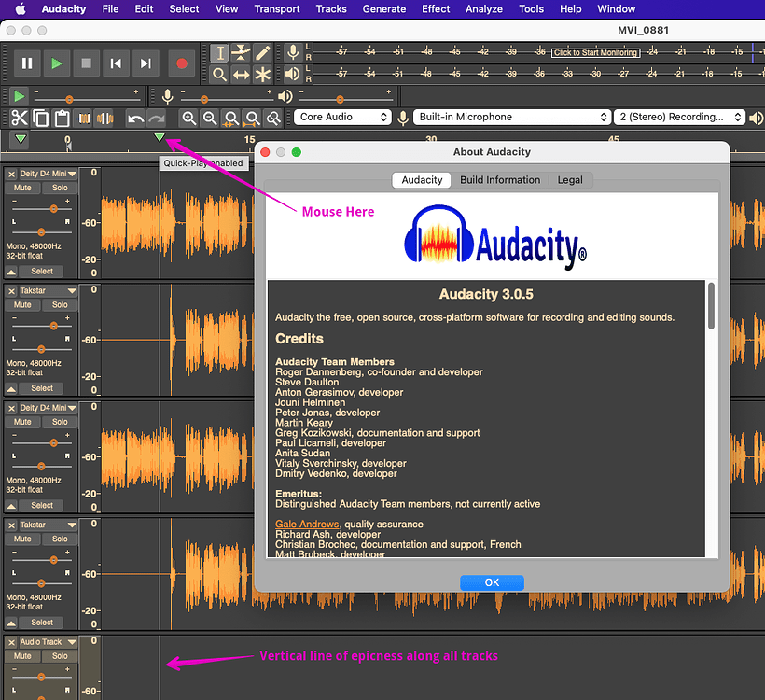Mute the second Deity D4 Mini track
This screenshot has width=765, height=700.
point(22,422)
